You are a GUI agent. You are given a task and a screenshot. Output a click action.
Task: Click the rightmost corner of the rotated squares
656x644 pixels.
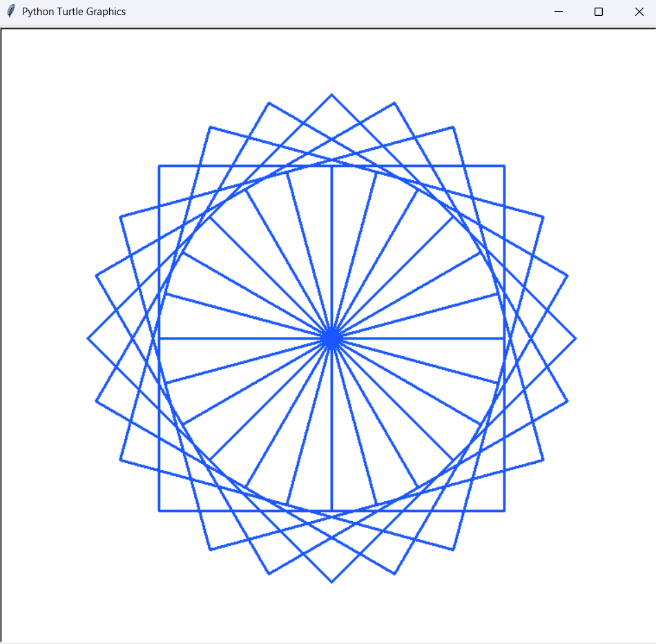576,338
